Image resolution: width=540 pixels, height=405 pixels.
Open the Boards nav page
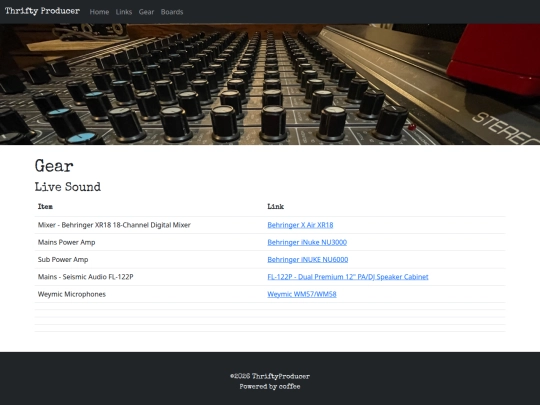click(172, 12)
